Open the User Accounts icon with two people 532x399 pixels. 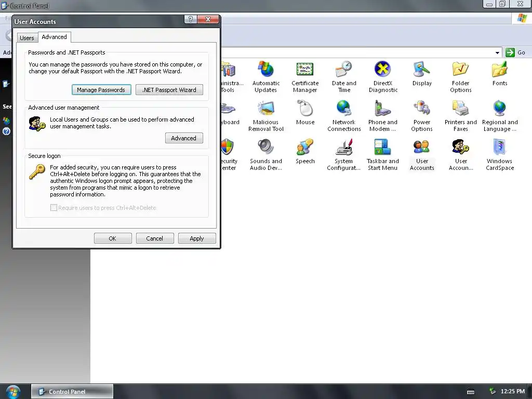(422, 155)
